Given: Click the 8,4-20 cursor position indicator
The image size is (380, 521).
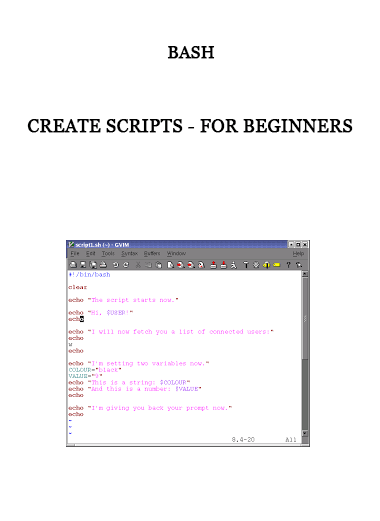Looking at the screenshot, I should coord(243,440).
